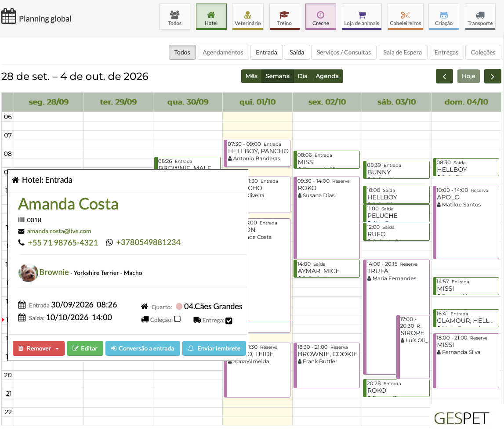This screenshot has width=504, height=430.
Task: Click Brownie's Yorkshire photo thumbnail
Action: click(28, 273)
